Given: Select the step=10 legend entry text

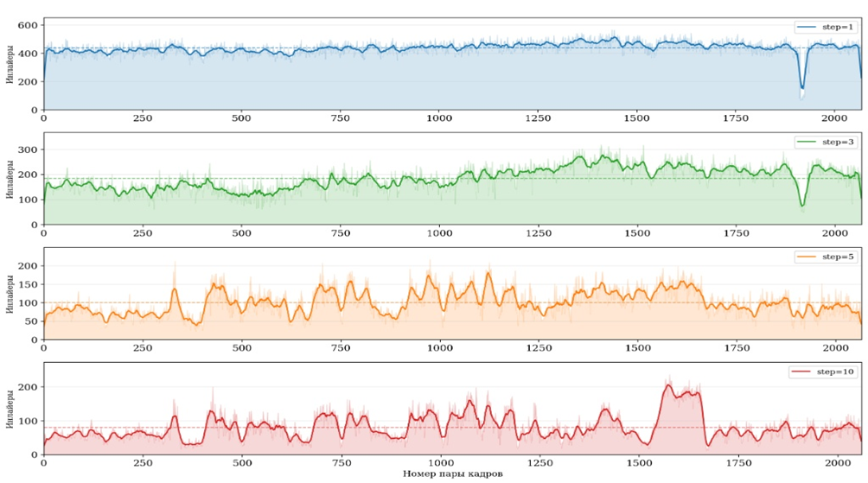Looking at the screenshot, I should tap(833, 372).
